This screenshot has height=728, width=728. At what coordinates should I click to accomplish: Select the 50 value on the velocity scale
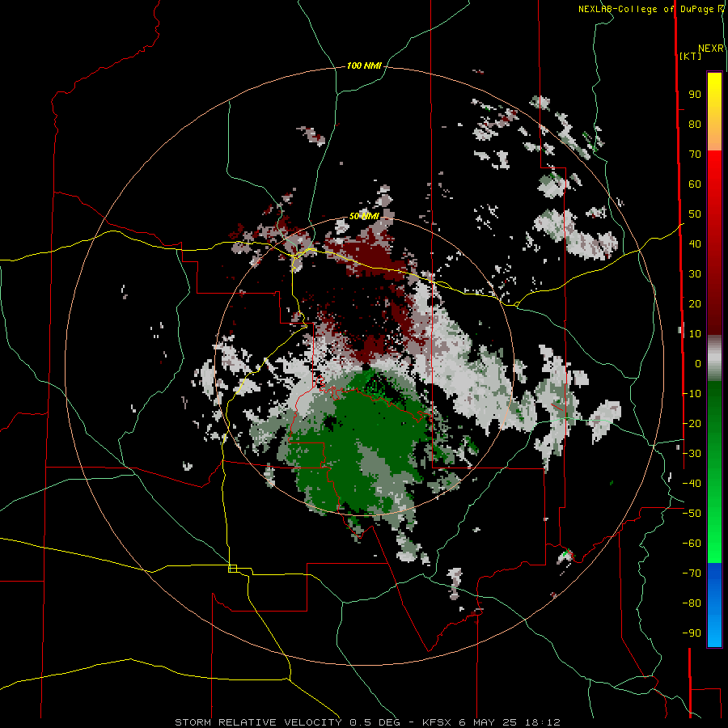695,214
